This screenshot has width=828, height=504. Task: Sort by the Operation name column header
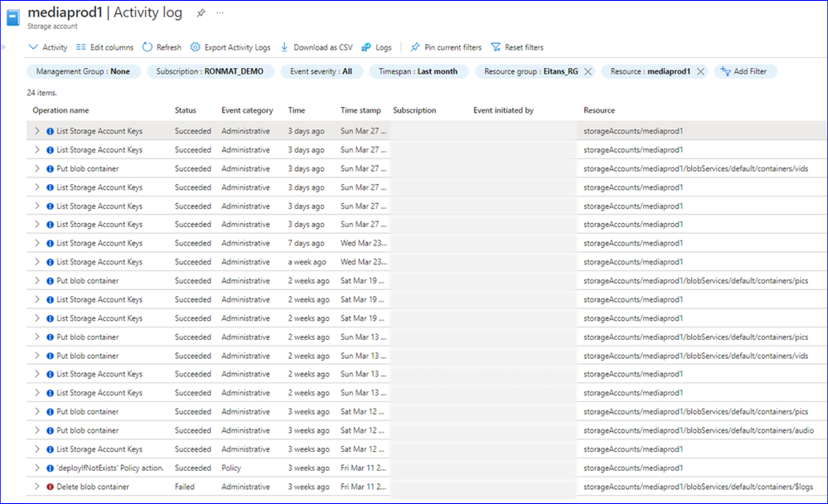click(61, 110)
